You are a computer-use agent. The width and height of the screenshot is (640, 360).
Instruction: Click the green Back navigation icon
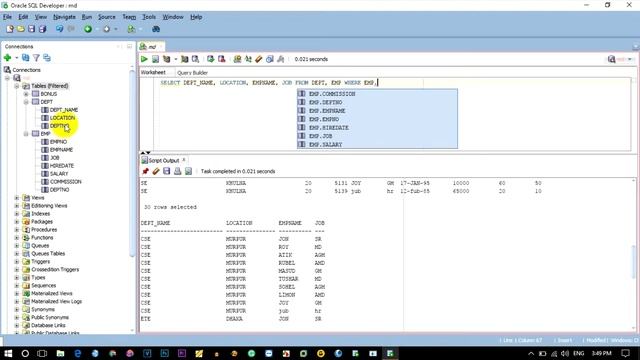click(x=87, y=29)
